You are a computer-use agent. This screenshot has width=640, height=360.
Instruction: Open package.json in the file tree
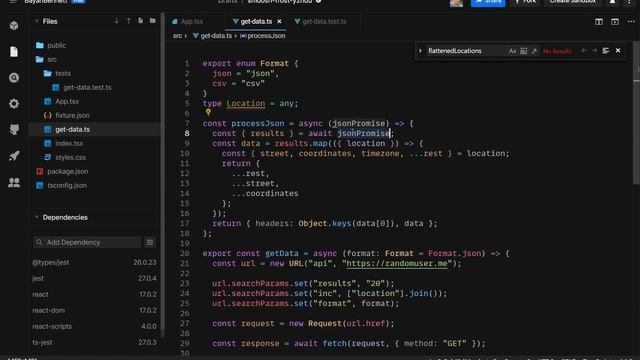pos(67,171)
